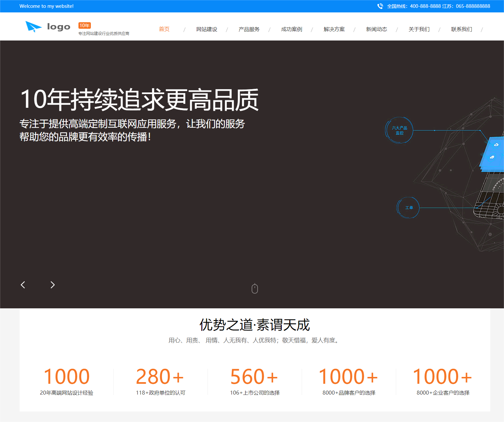Click the 10年持续追求更高品质 banner headline
The width and height of the screenshot is (504, 422).
[x=139, y=100]
